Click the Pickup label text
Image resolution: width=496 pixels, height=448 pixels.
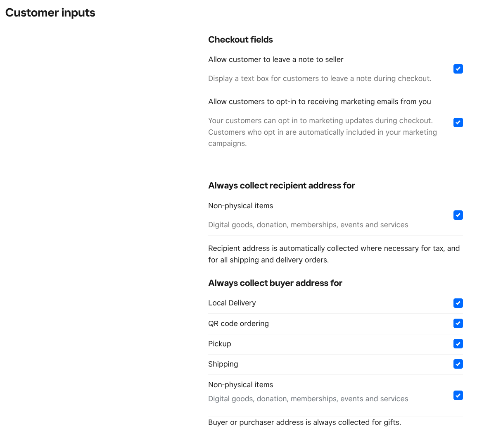(x=219, y=344)
